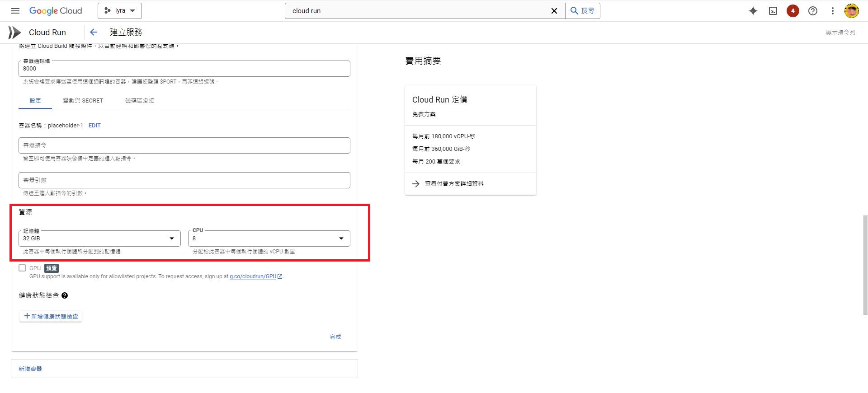Open the user account avatar
This screenshot has height=393, width=868.
pos(852,11)
